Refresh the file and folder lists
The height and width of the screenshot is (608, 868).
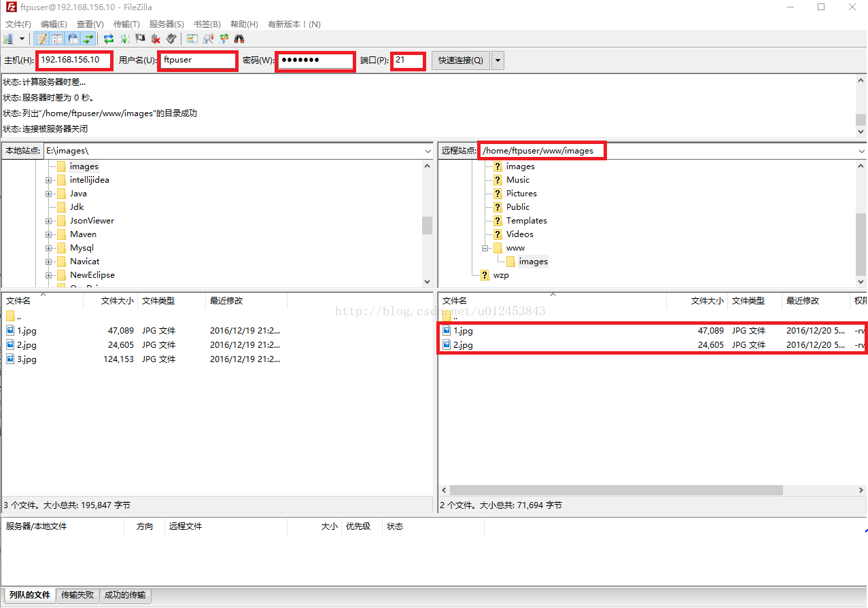pos(109,39)
